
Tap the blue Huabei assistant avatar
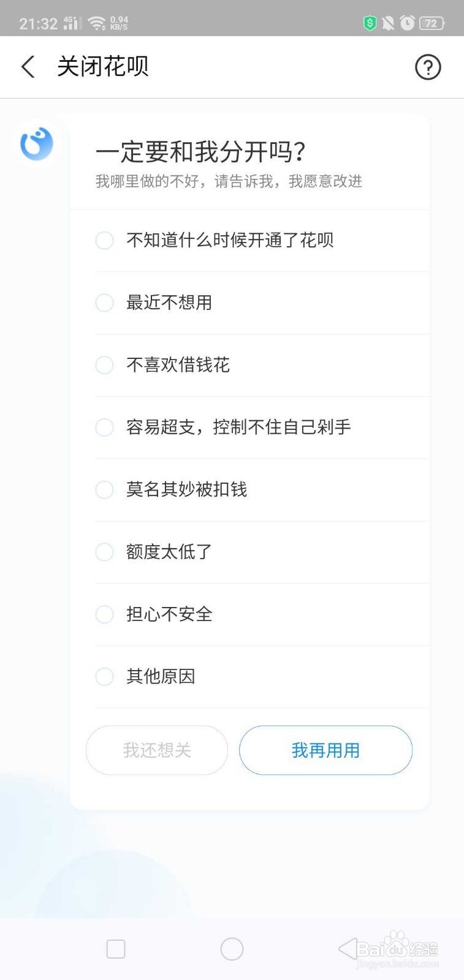click(x=37, y=144)
